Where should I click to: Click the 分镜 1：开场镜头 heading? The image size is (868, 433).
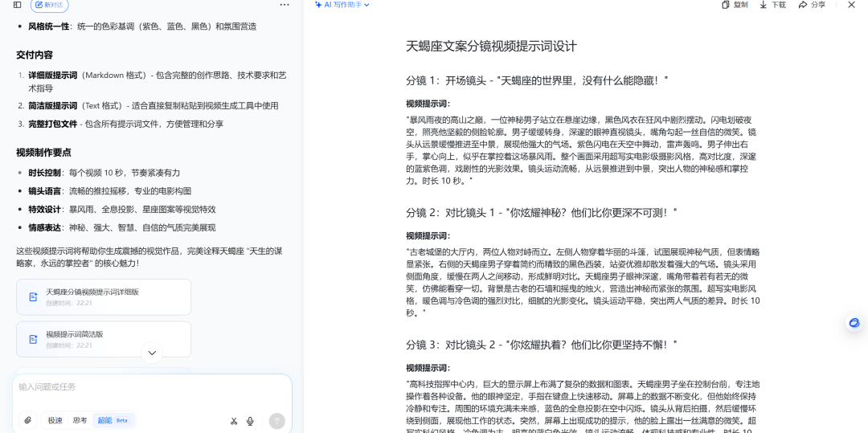(x=537, y=81)
